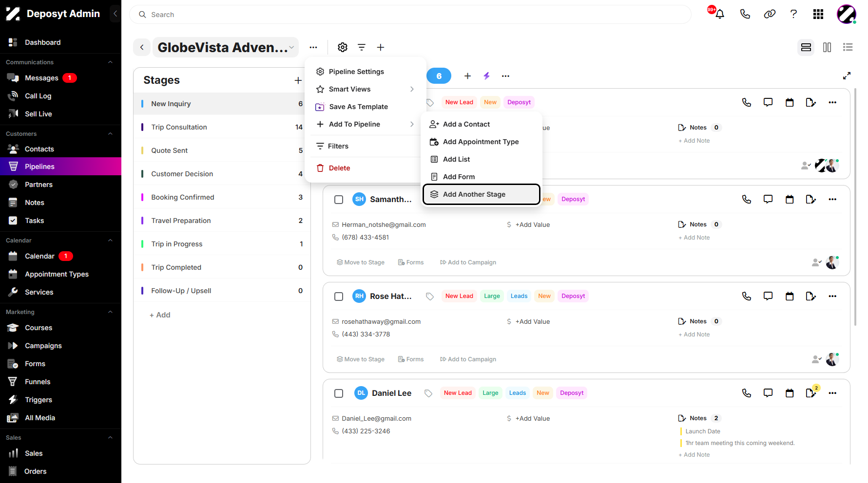Click the phone dialer icon in header

point(745,14)
